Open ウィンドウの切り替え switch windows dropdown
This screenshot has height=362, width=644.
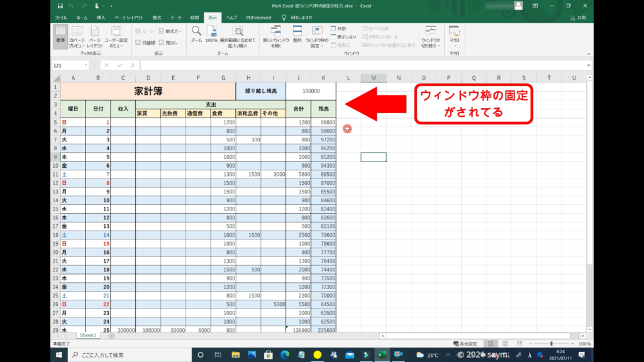click(431, 36)
